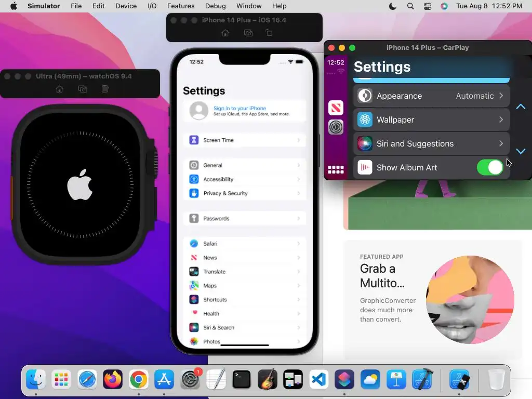Click Home icon in watchOS simulator toolbar
The image size is (532, 399).
(60, 89)
